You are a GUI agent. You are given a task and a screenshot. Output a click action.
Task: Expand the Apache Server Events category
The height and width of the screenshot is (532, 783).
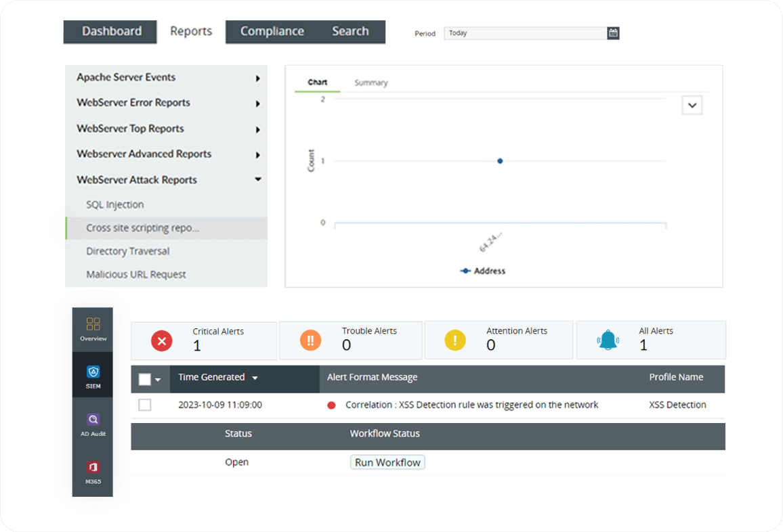[x=257, y=78]
